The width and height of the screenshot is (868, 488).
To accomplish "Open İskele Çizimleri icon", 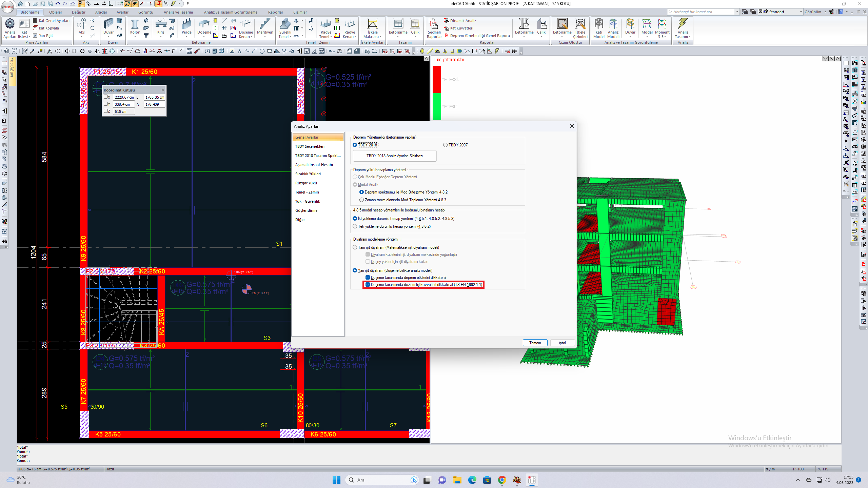I will tap(580, 24).
